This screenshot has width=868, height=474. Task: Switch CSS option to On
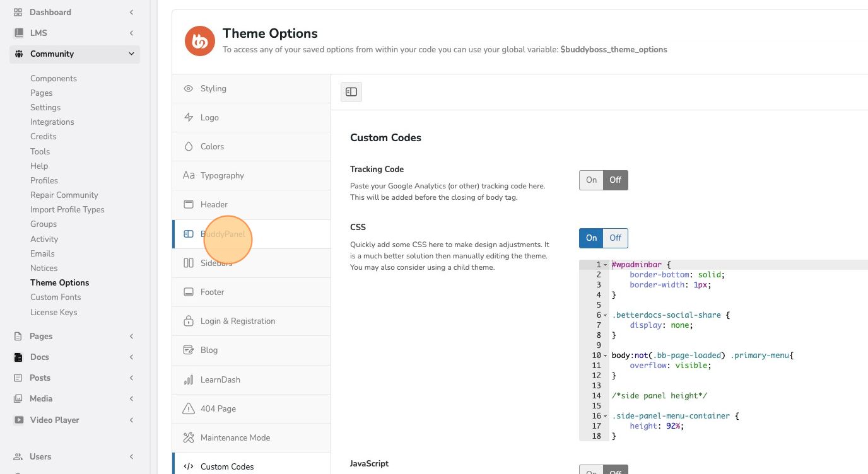(591, 238)
